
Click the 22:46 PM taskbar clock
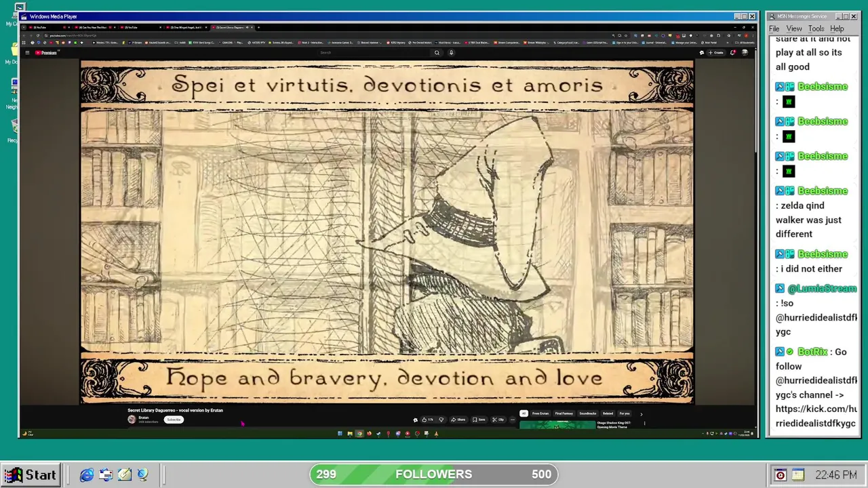tap(835, 475)
